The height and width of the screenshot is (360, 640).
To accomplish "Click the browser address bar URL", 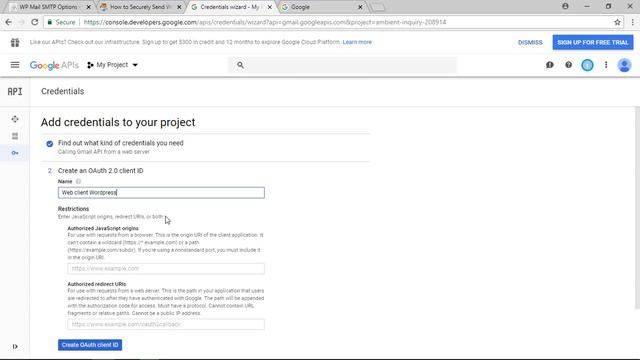I will (264, 22).
